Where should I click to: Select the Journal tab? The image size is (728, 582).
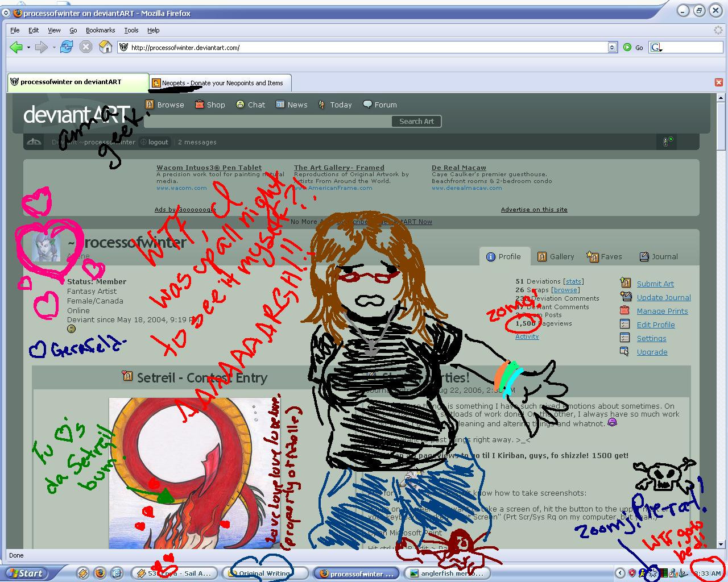(x=659, y=257)
